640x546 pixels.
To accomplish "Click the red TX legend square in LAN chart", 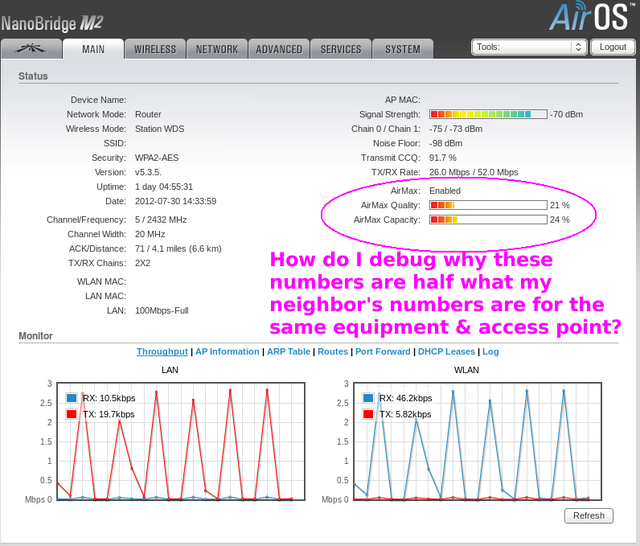I will [71, 414].
